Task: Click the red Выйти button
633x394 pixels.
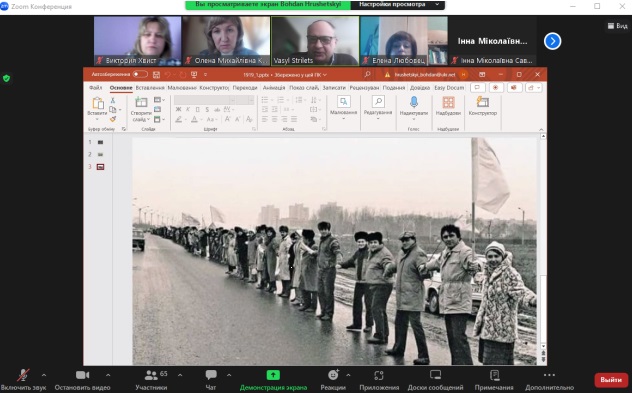Action: [611, 380]
